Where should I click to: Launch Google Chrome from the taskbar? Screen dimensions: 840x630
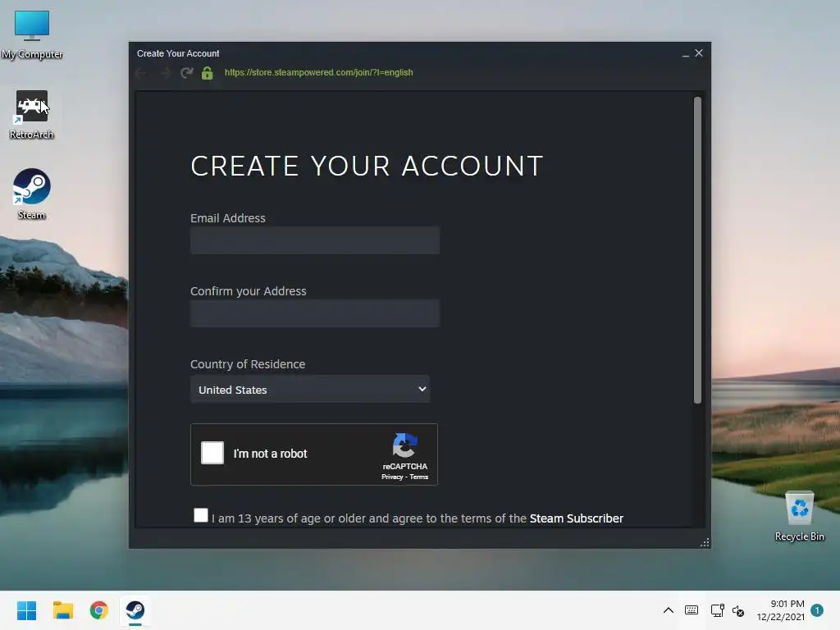click(99, 610)
